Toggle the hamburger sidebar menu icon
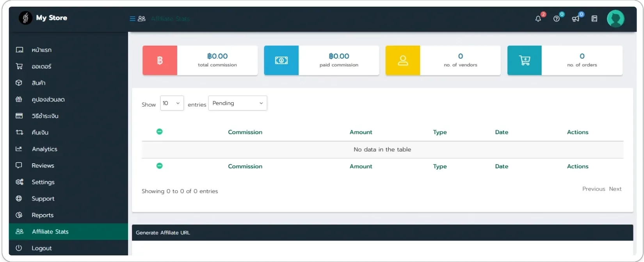644x262 pixels. [132, 19]
